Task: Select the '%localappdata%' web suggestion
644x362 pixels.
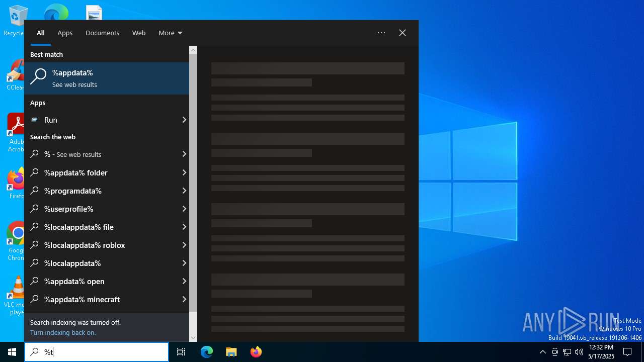Action: tap(102, 263)
